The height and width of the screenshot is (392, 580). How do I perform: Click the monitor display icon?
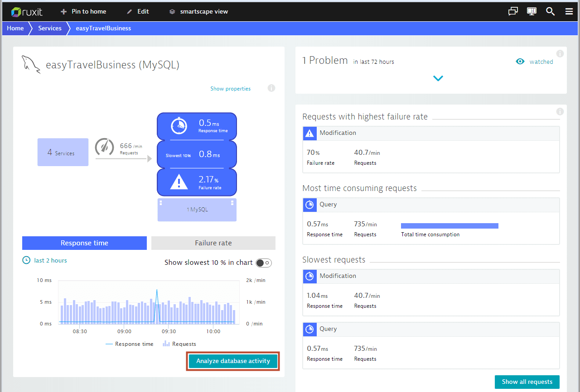(x=532, y=11)
